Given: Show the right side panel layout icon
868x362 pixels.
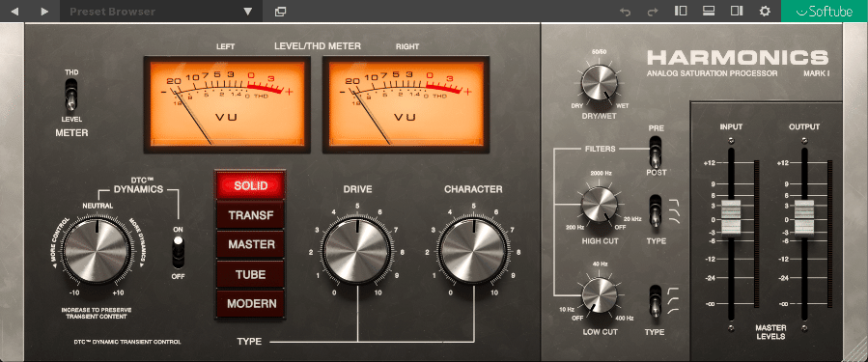Looking at the screenshot, I should pos(737,11).
